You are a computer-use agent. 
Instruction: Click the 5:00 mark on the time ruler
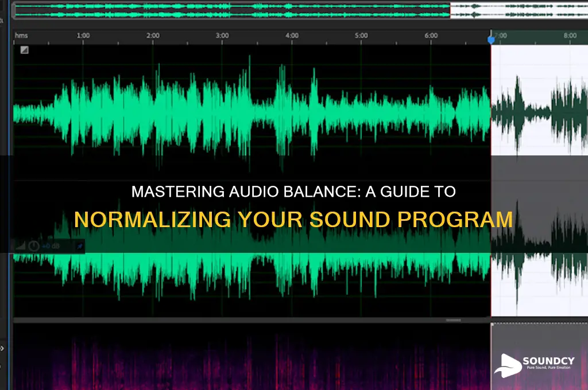[362, 36]
